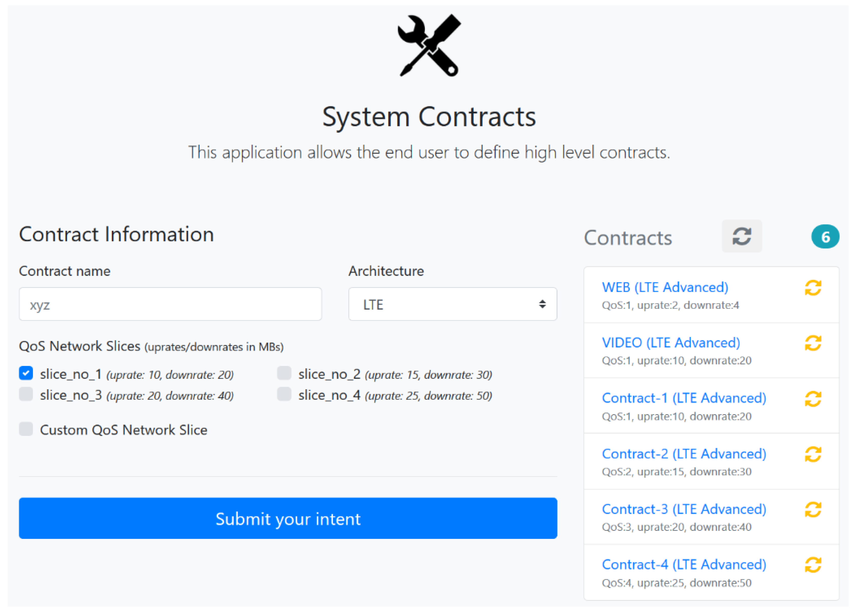The height and width of the screenshot is (616, 857).
Task: Click the sync icon beside Contract-2
Action: [813, 454]
